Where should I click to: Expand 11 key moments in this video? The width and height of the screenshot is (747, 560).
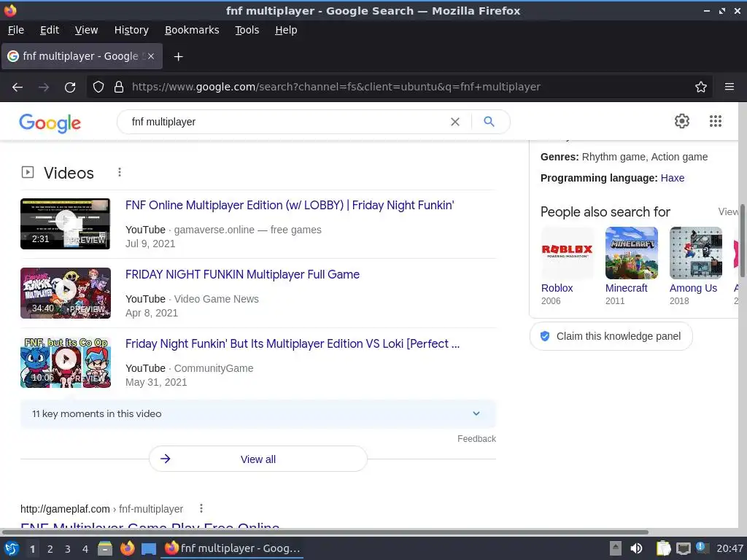coord(258,414)
